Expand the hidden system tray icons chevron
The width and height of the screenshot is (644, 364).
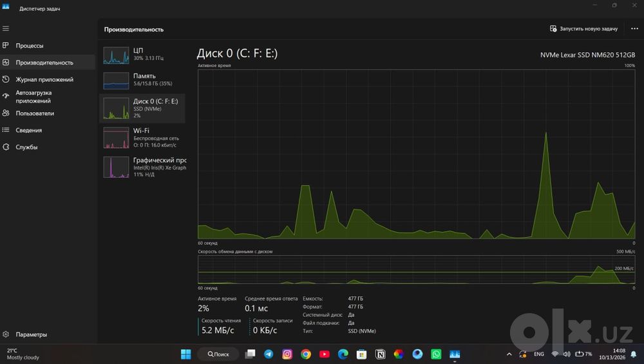[509, 354]
